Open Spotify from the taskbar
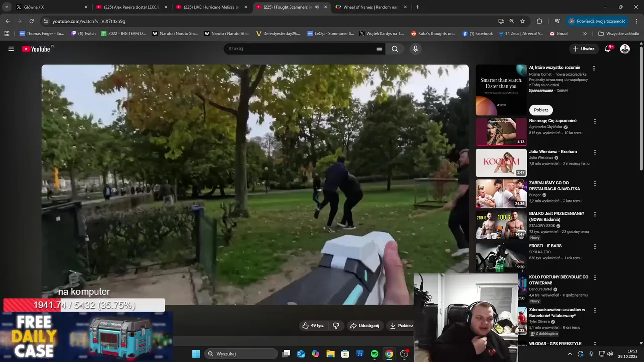 pos(374,354)
